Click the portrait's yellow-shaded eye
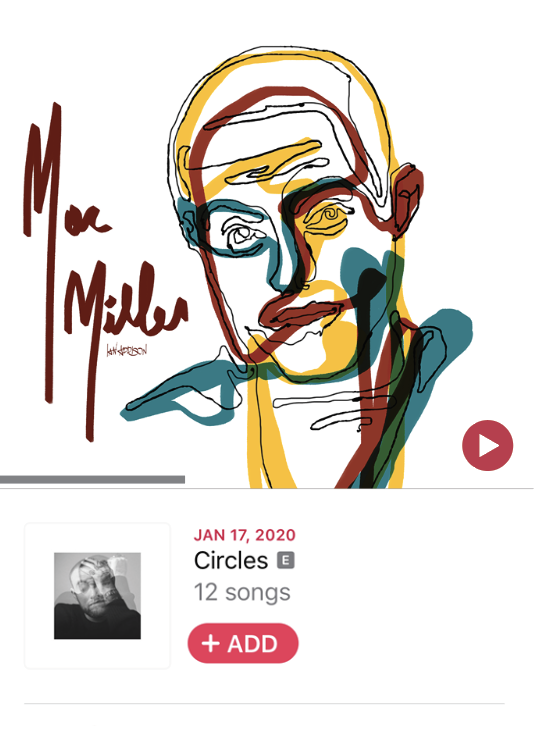Screen dimensions: 538x734 click(328, 219)
